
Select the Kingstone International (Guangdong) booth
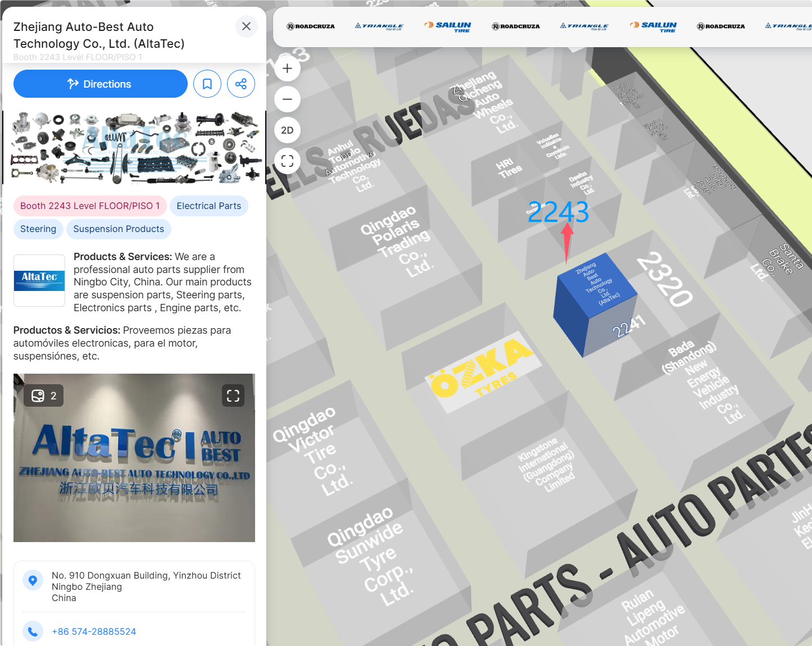(548, 463)
